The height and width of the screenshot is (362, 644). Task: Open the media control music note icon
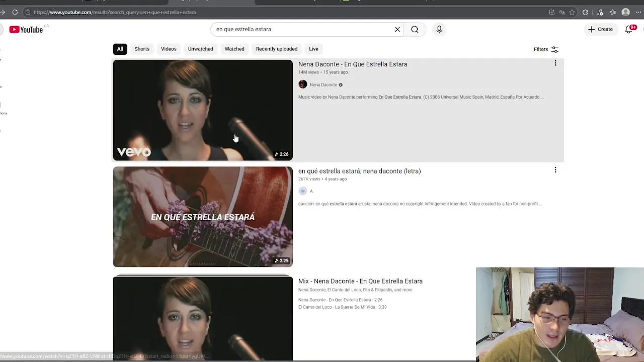point(600,12)
